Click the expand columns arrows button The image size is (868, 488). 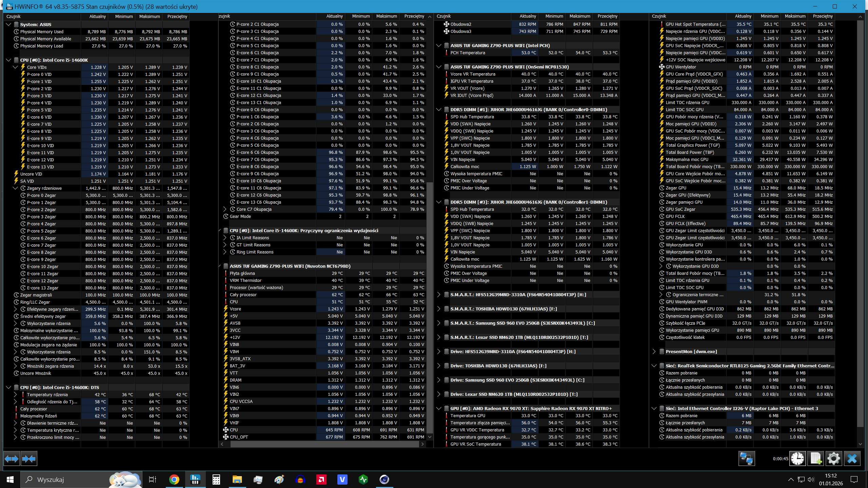point(12,459)
